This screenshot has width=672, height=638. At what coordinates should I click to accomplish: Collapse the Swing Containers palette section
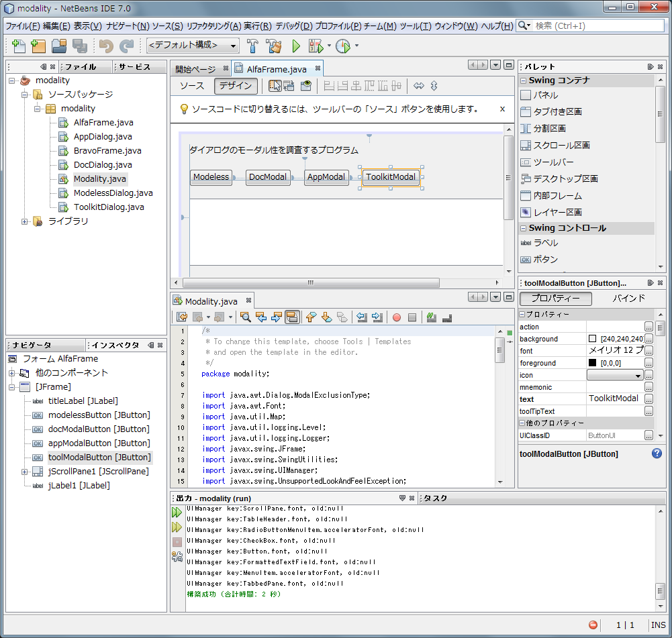pos(523,81)
